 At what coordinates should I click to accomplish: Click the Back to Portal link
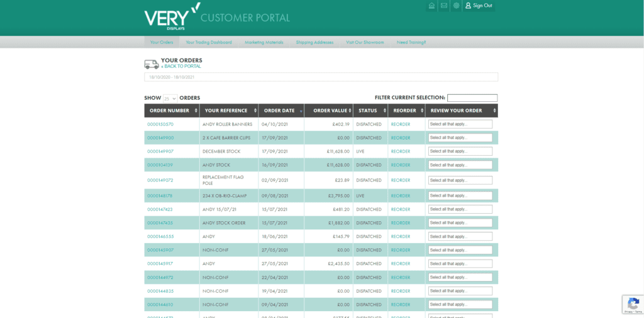(x=181, y=66)
